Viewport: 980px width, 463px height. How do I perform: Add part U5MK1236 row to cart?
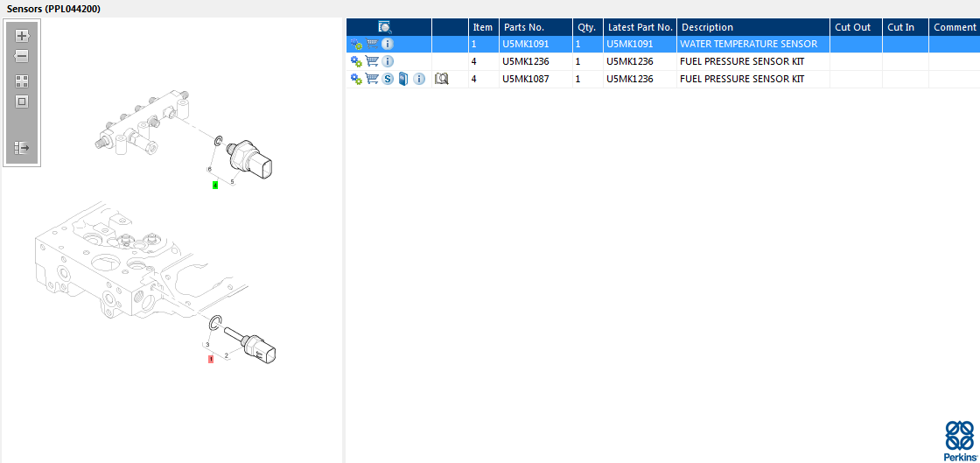[x=372, y=61]
